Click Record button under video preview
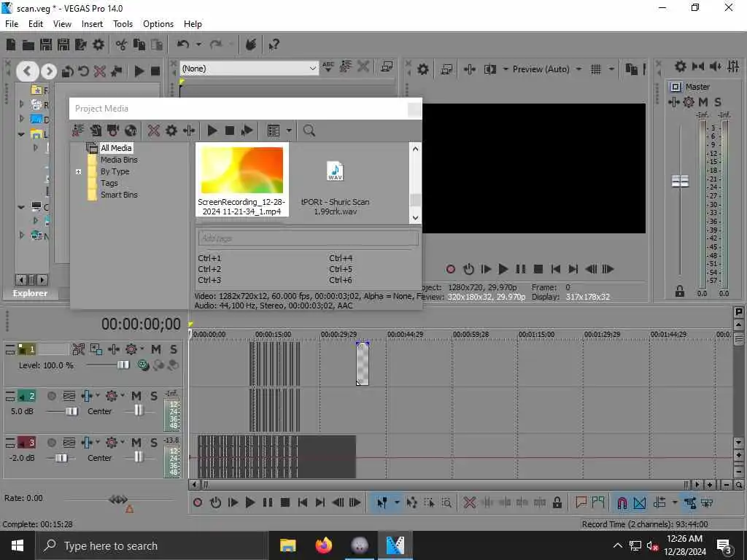The width and height of the screenshot is (747, 560). click(x=450, y=269)
